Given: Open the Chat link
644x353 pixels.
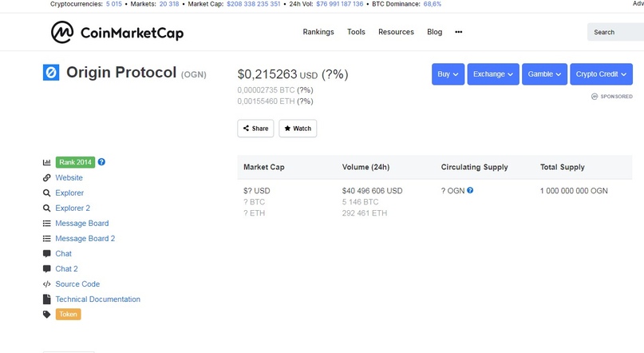Looking at the screenshot, I should pyautogui.click(x=64, y=253).
